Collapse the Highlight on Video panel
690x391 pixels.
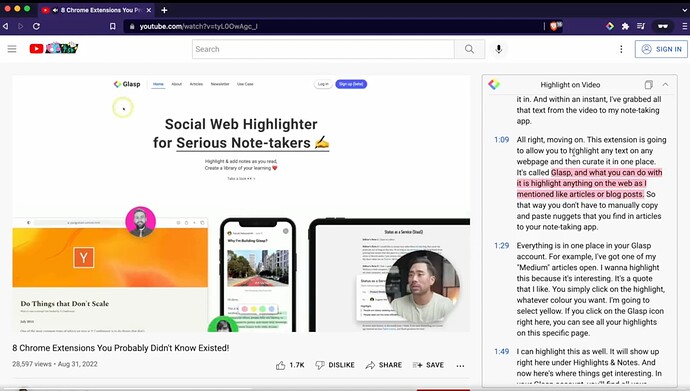click(665, 84)
